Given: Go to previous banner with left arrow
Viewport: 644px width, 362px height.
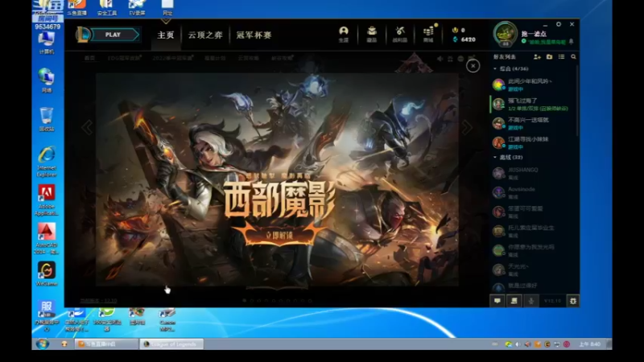Looking at the screenshot, I should (87, 128).
